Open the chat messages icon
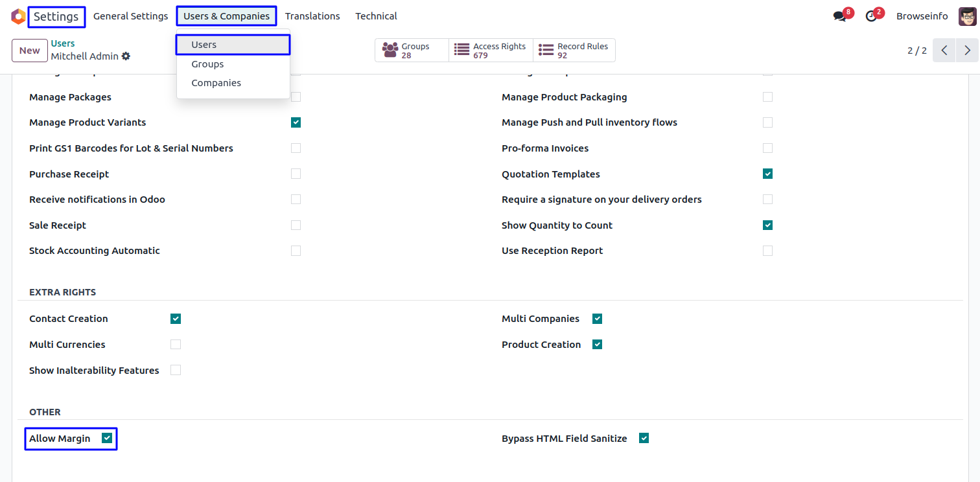 click(x=840, y=16)
